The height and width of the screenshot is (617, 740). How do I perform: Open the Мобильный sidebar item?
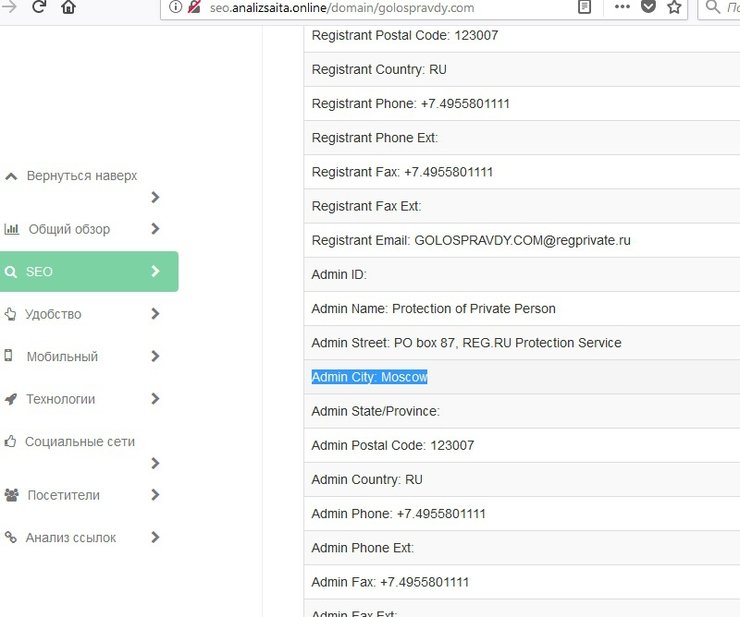coord(62,357)
